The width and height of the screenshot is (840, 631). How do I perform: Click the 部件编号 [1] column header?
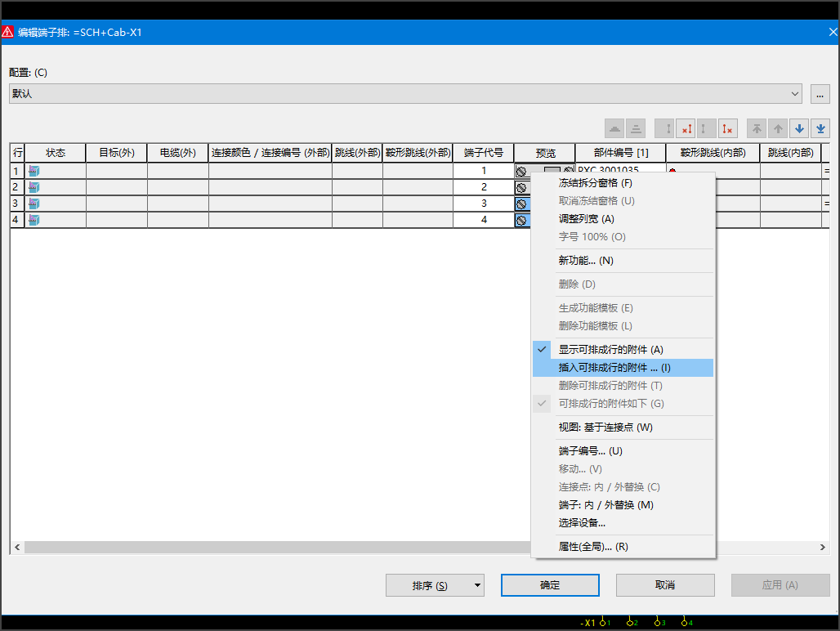pyautogui.click(x=621, y=153)
